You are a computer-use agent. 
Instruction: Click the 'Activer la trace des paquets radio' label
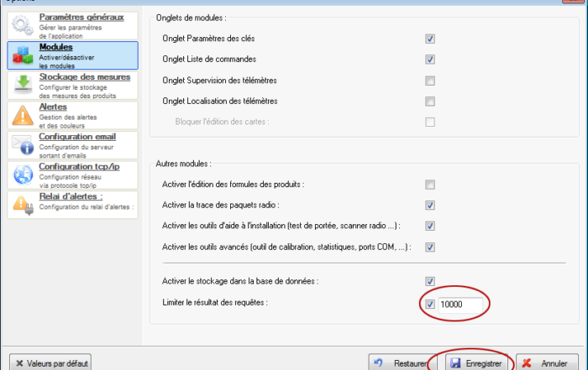tap(220, 206)
